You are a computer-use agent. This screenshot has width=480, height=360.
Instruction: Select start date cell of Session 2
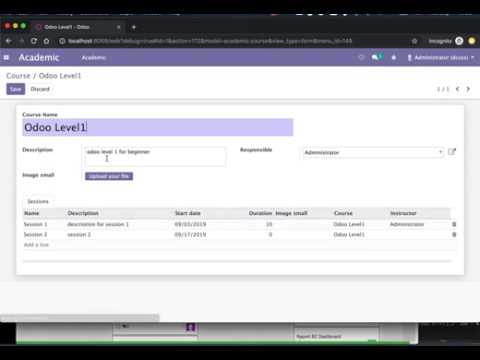pyautogui.click(x=190, y=235)
